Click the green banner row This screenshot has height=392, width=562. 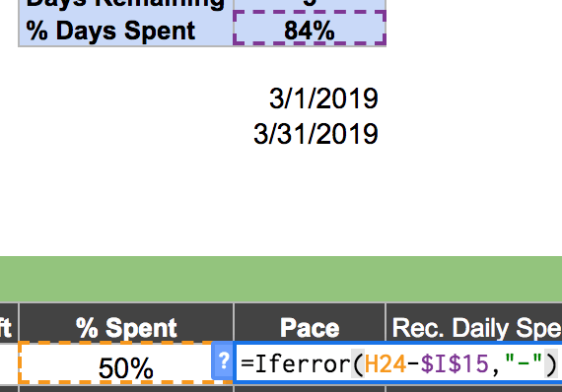[x=281, y=279]
